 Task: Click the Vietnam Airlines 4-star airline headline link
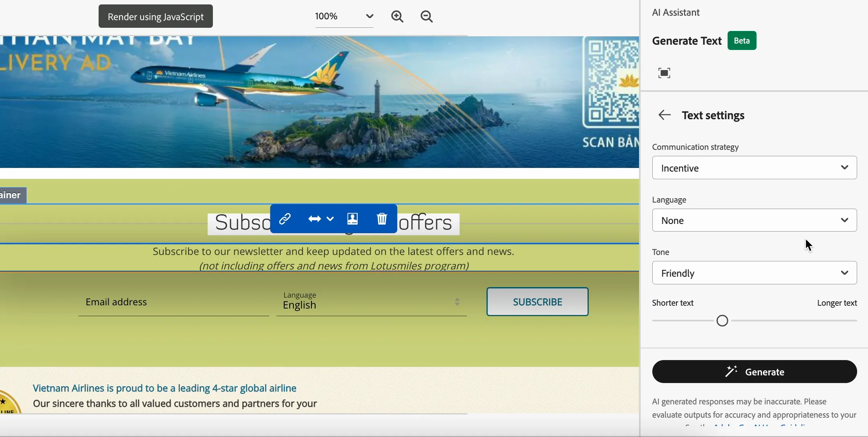[165, 388]
